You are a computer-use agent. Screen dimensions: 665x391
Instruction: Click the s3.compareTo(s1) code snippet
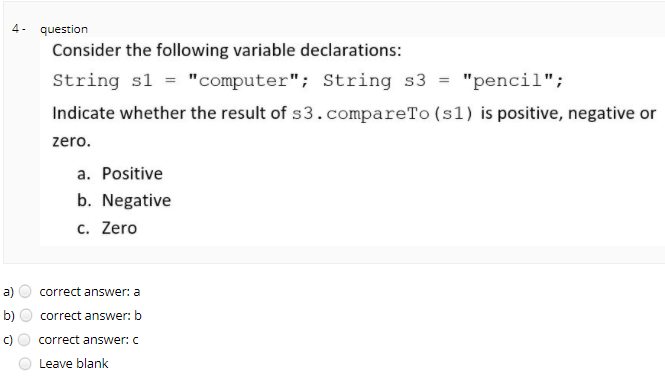click(x=382, y=114)
